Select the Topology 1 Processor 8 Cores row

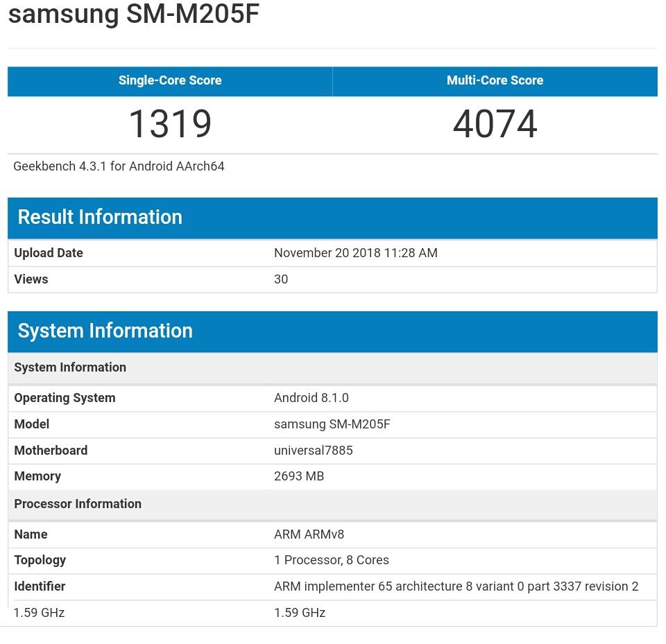[x=331, y=559]
